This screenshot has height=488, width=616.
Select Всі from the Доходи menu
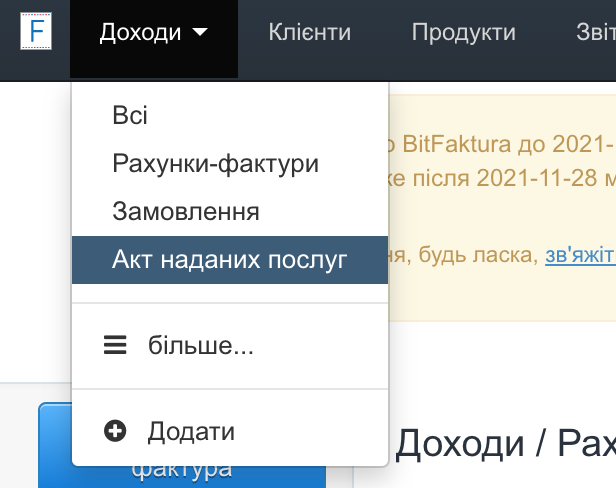(230, 116)
